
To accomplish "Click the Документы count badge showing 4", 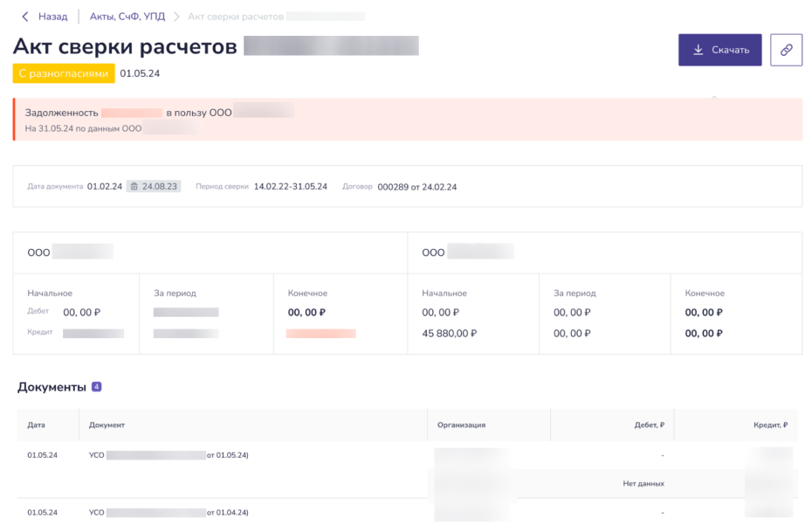I will coord(97,387).
